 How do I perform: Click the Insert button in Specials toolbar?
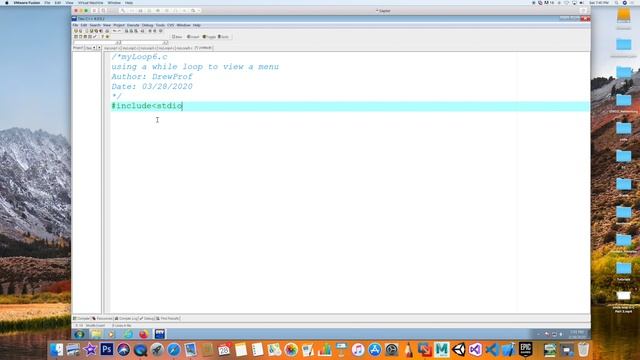click(x=193, y=37)
